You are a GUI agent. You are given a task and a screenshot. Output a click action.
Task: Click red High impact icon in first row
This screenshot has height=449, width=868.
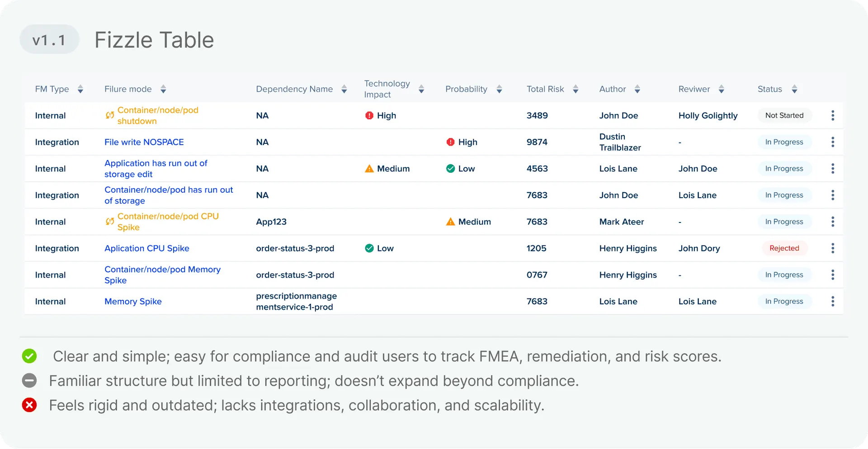[369, 115]
